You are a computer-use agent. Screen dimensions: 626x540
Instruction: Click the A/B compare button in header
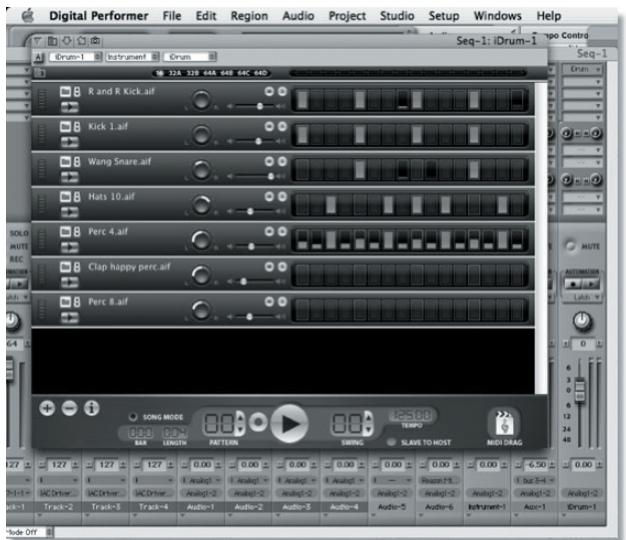(39, 57)
